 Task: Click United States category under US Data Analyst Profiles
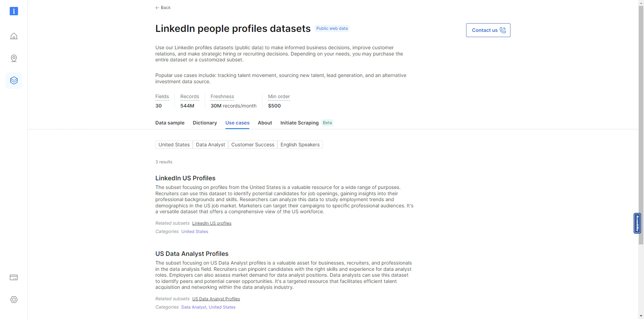tap(222, 307)
